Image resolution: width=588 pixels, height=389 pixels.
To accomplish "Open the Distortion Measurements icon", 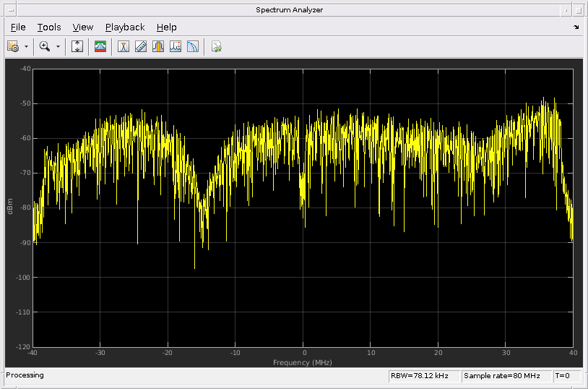I will (x=176, y=46).
